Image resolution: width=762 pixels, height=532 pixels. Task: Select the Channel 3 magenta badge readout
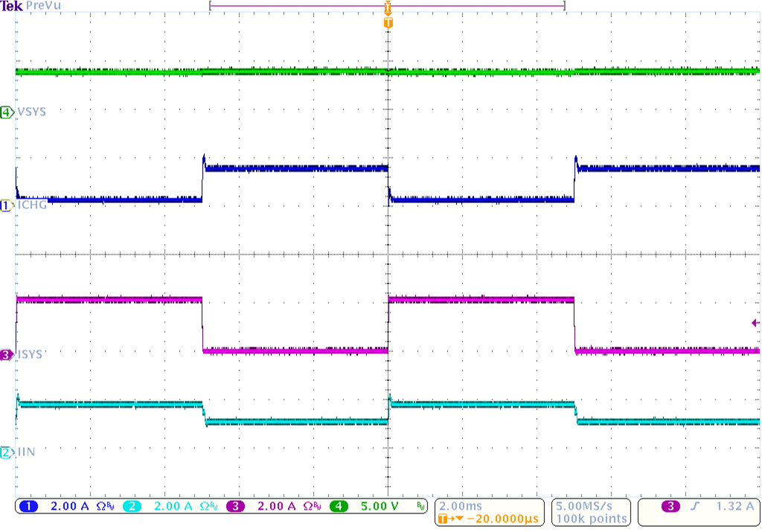pyautogui.click(x=235, y=504)
